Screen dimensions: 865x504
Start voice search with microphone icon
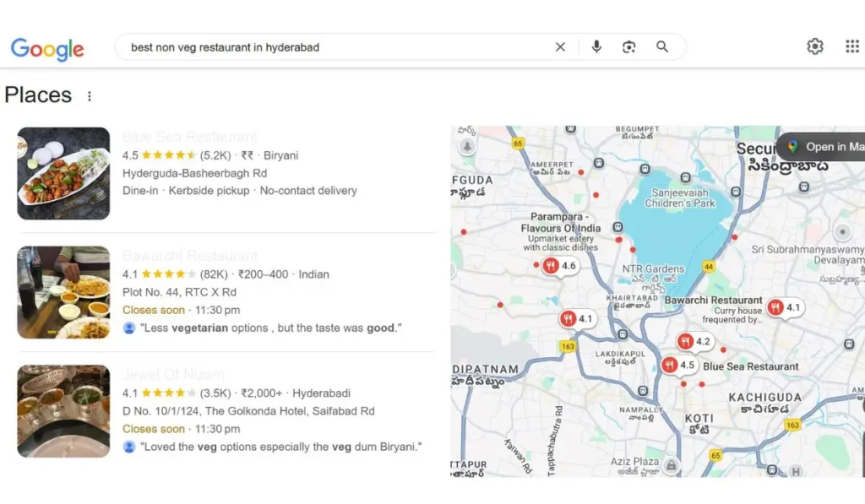tap(596, 47)
